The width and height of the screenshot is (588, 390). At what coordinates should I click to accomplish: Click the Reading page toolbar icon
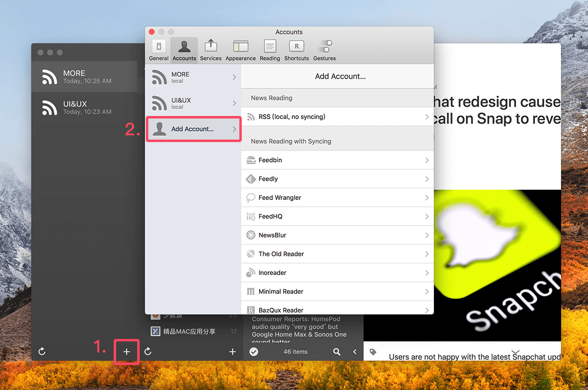pyautogui.click(x=270, y=46)
